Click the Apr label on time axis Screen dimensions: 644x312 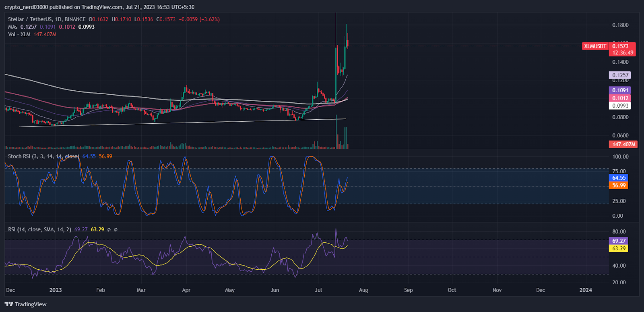pyautogui.click(x=186, y=290)
